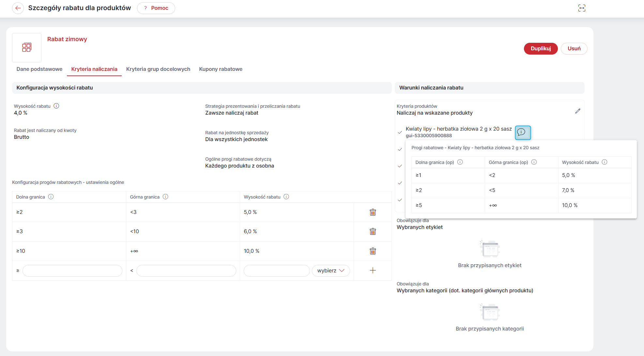
Task: Delete the ≥2 threshold row
Action: coord(373,212)
